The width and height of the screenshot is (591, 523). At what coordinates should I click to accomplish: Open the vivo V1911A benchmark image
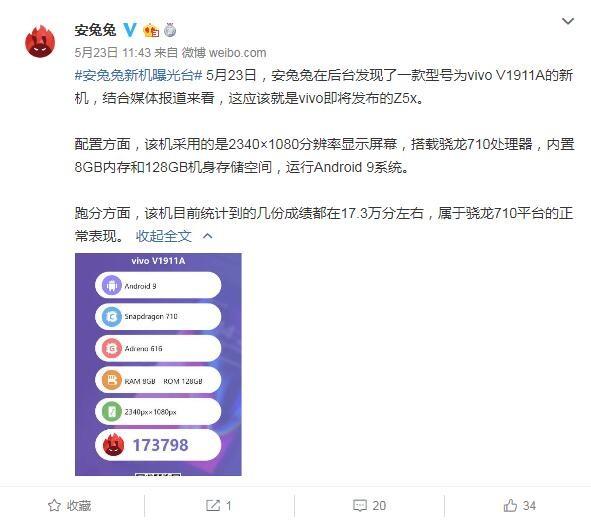[x=158, y=364]
